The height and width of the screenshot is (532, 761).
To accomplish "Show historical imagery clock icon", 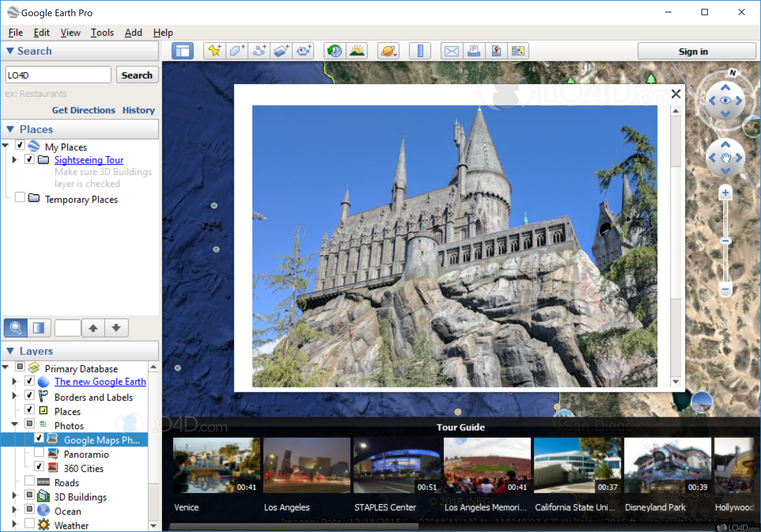I will [334, 51].
